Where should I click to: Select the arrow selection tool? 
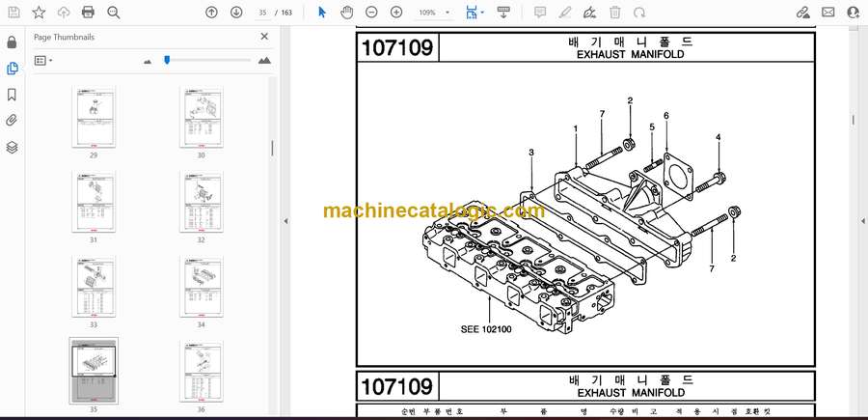click(x=322, y=13)
